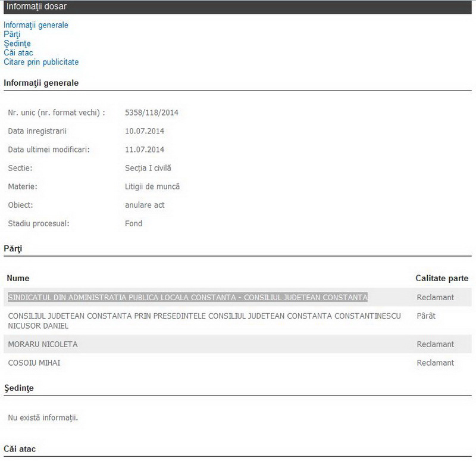Click the Consiliul Județean Constanța party row
The width and height of the screenshot is (476, 461).
[204, 320]
